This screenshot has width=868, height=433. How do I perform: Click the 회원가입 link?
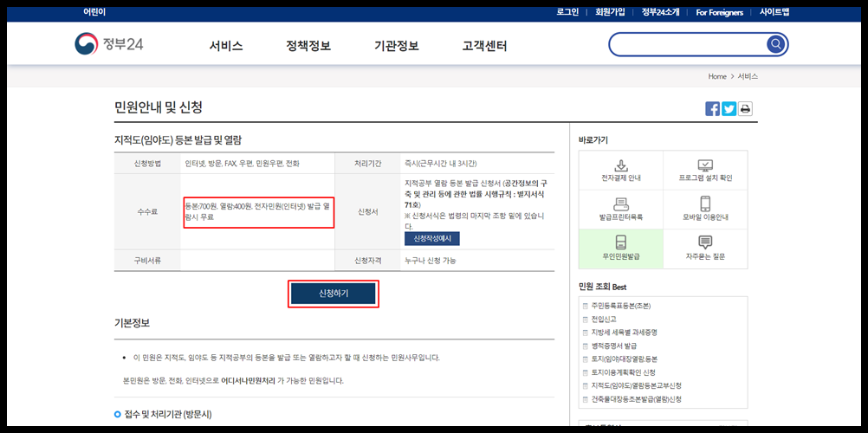coord(610,12)
